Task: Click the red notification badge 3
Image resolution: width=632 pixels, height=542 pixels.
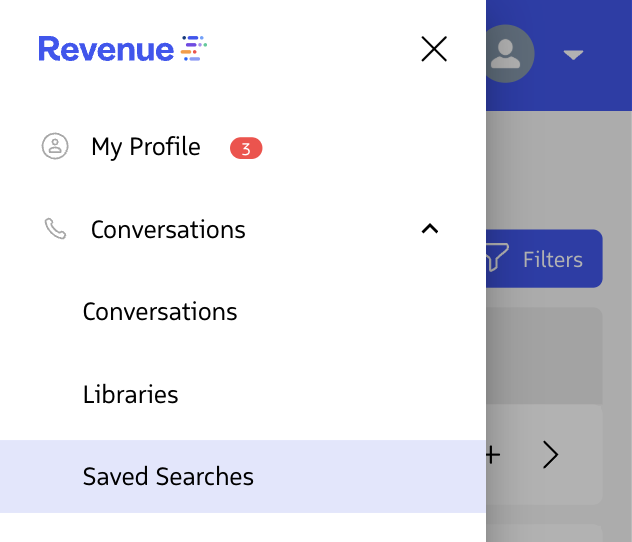Action: (246, 148)
